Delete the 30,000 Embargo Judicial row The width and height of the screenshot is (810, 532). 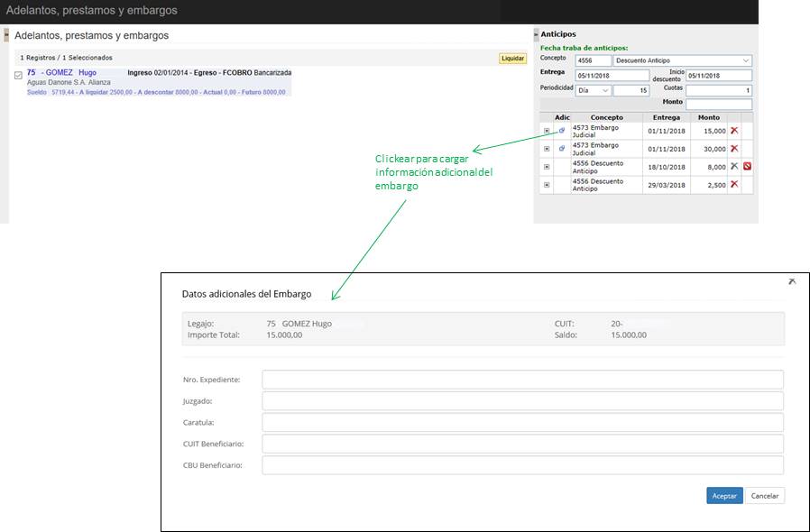point(734,149)
